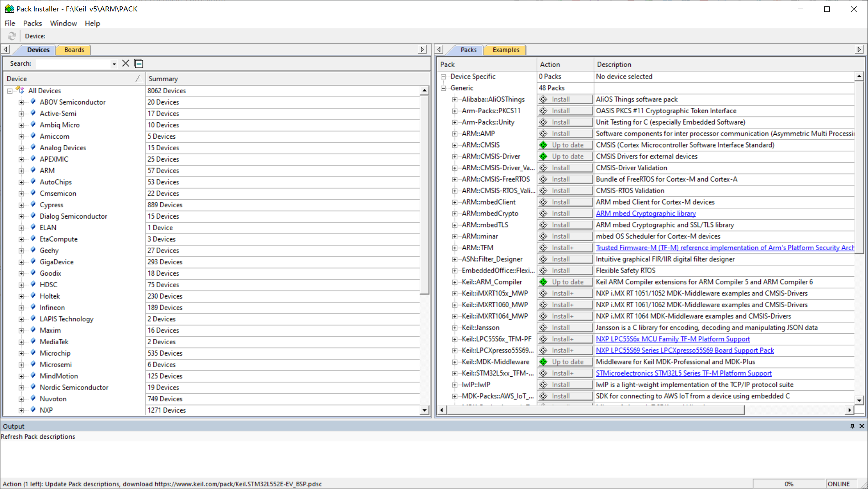868x489 pixels.
Task: Click the Nuvoton vendor icon
Action: click(33, 399)
